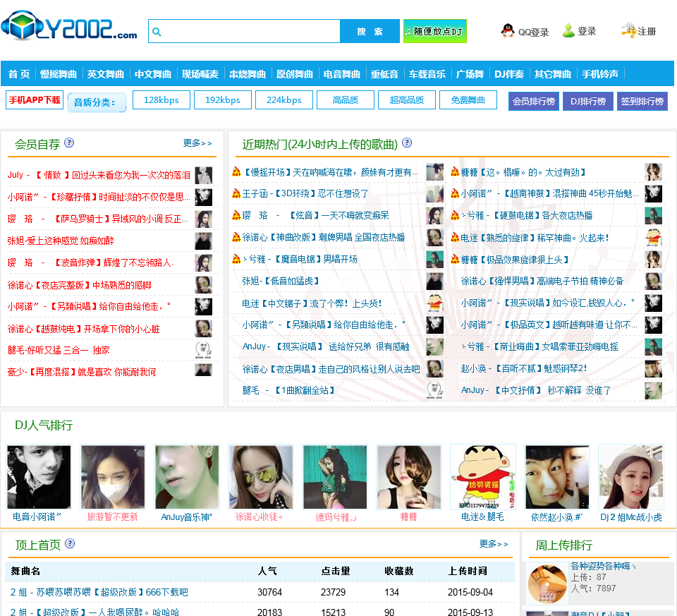Image resolution: width=677 pixels, height=616 pixels.
Task: Open help icon beside 会员自荐
Action: coord(69,143)
